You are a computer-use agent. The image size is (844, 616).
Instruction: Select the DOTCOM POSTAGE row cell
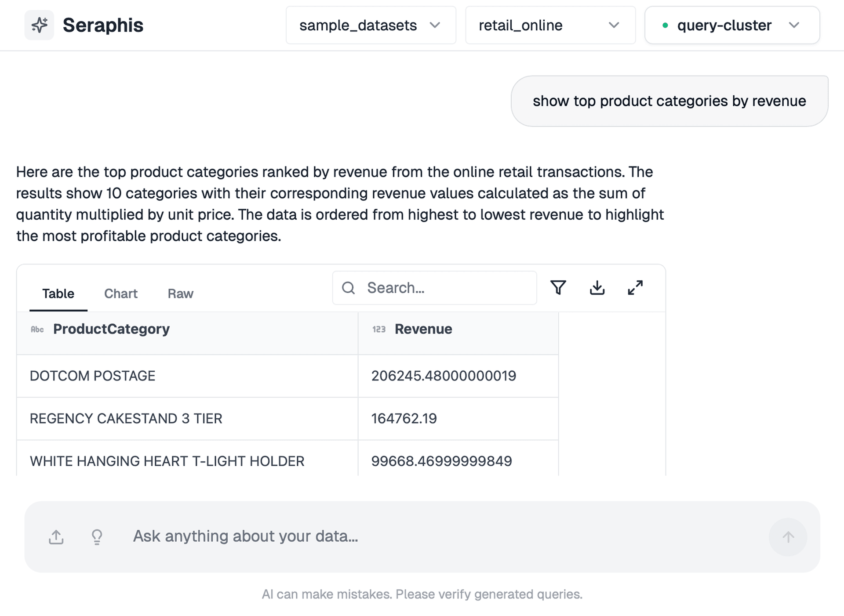(92, 376)
